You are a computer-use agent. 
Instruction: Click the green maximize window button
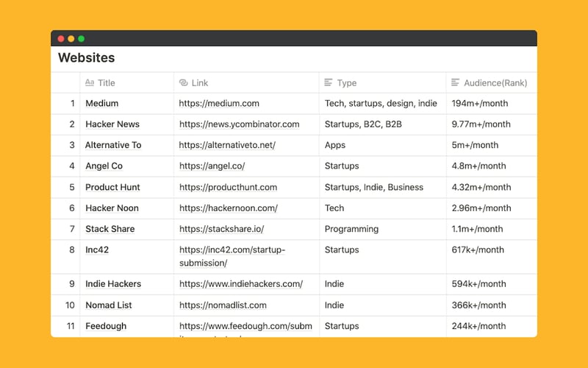(x=81, y=39)
